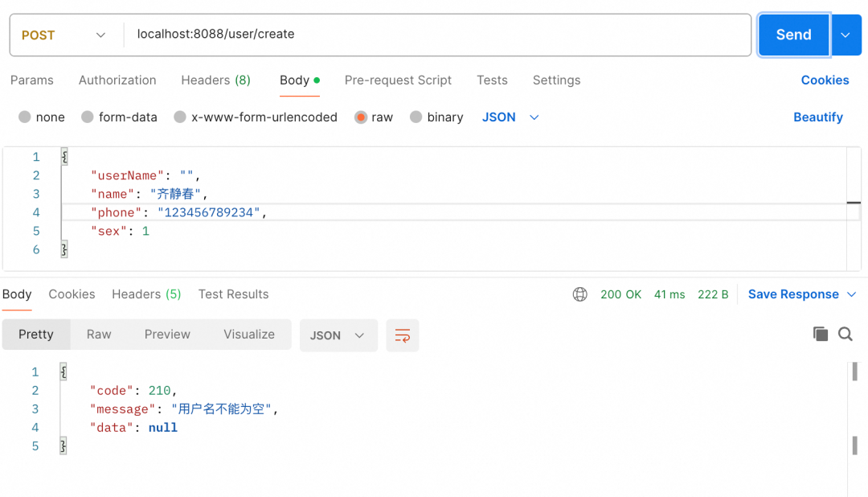Copy response using the copy icon
The image size is (868, 497).
click(x=820, y=334)
